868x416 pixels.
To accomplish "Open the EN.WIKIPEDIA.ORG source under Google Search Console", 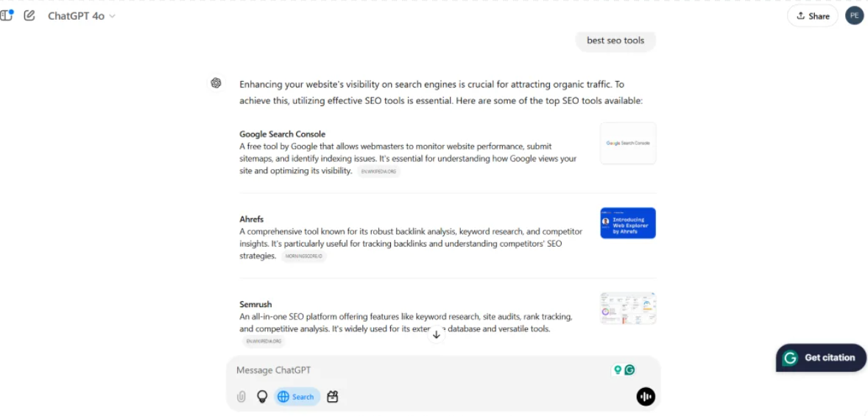I will click(379, 172).
